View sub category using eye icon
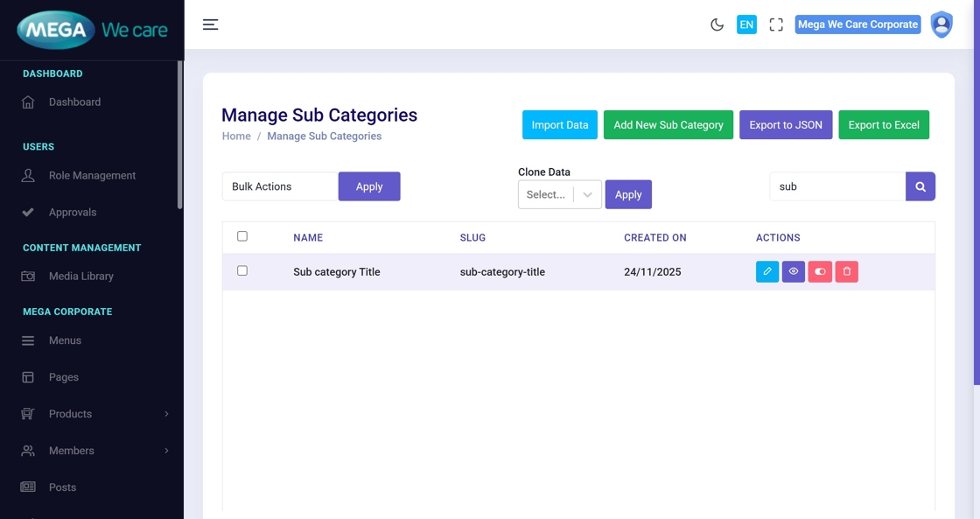The image size is (980, 519). [x=793, y=272]
